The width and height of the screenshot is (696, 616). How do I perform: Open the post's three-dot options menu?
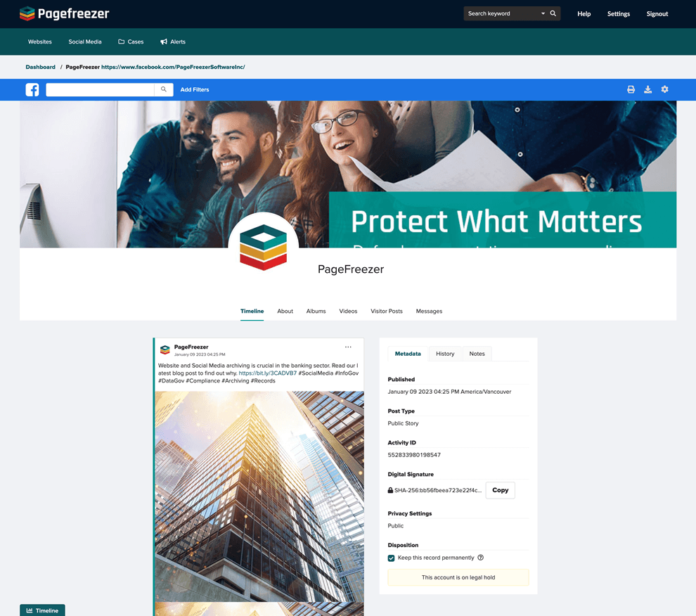[x=348, y=347]
